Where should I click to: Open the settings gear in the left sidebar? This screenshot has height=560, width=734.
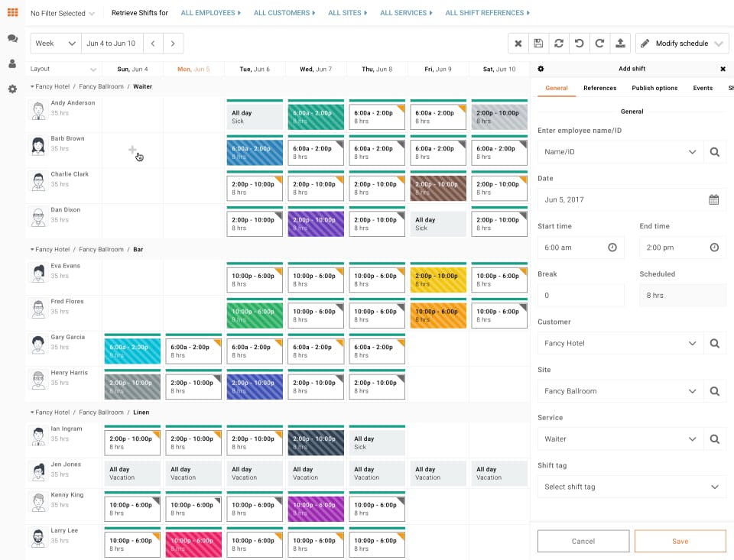pos(13,89)
